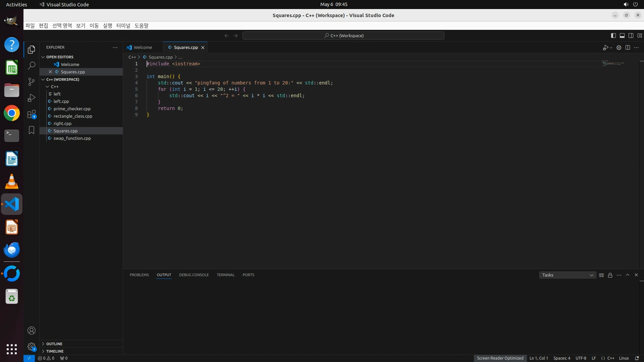Open the Bookmarks activity bar icon
644x362 pixels.
(x=32, y=130)
